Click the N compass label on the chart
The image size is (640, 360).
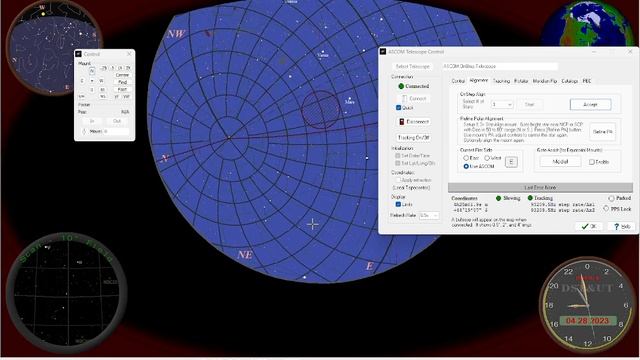(165, 158)
